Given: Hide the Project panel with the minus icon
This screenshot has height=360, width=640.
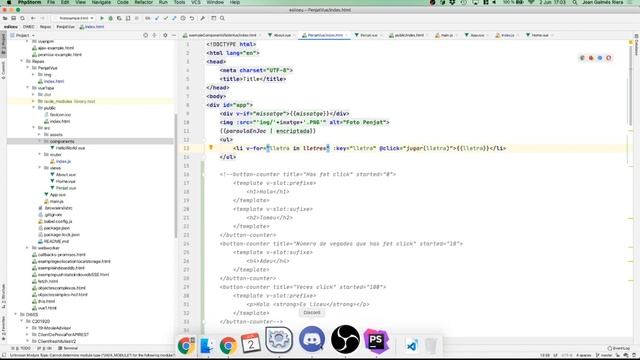Looking at the screenshot, I should [174, 36].
